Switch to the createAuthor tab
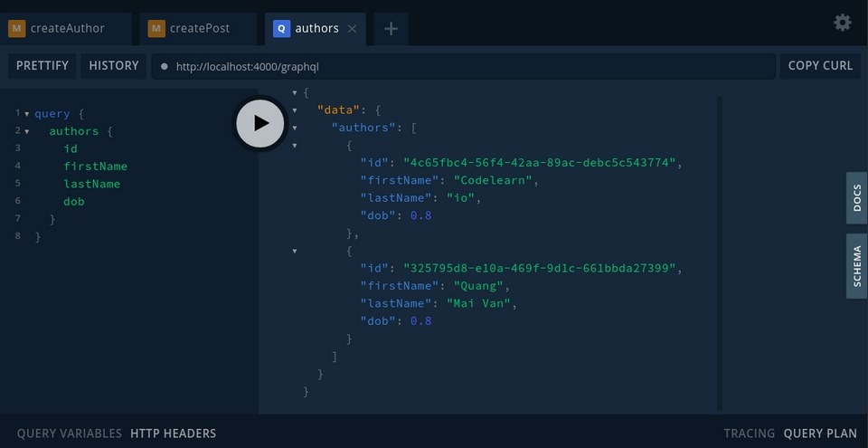 pos(66,29)
